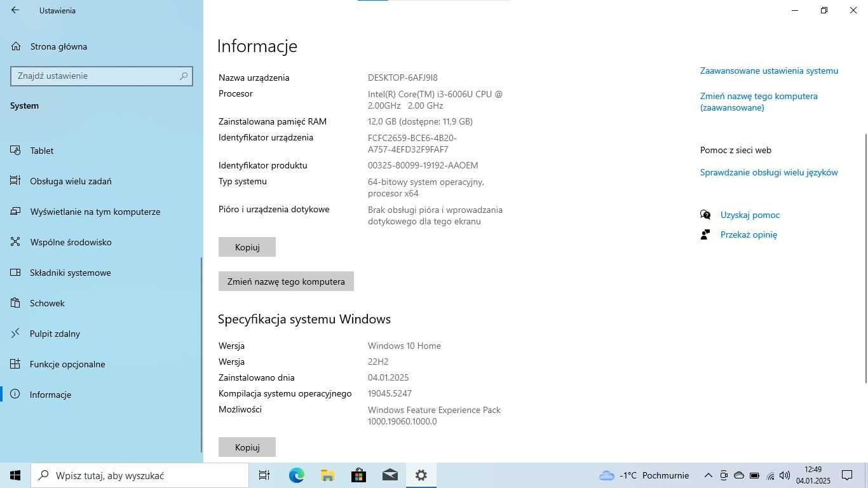Click the 22H2 version value
Viewport: 868px width, 488px height.
tap(378, 362)
